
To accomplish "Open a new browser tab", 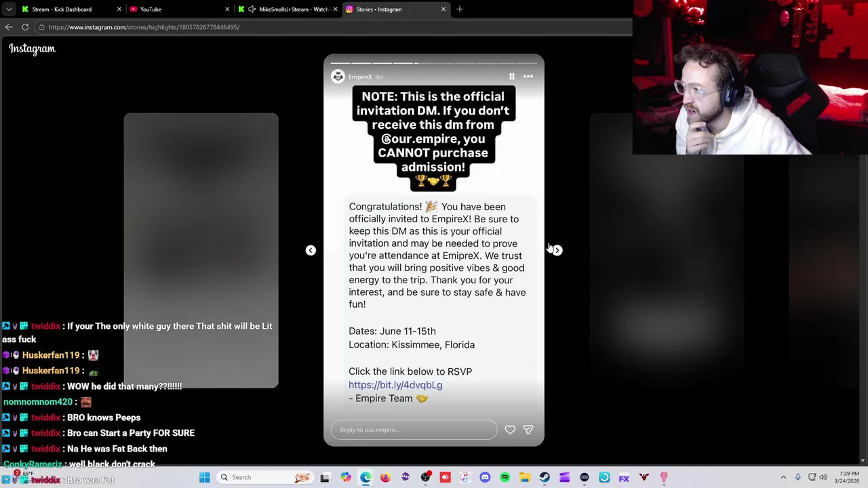I will click(x=460, y=9).
